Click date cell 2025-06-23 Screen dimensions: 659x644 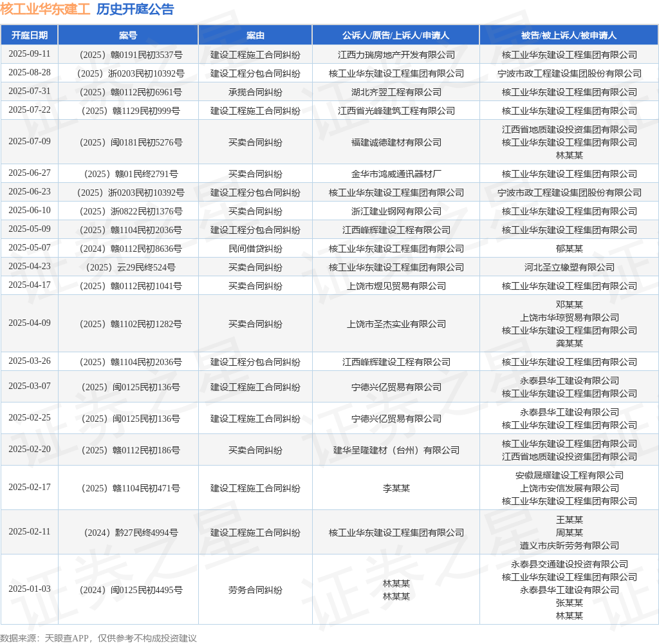point(30,191)
